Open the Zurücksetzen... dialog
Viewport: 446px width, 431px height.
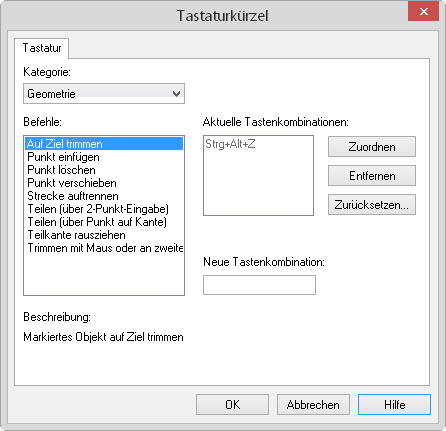point(372,204)
